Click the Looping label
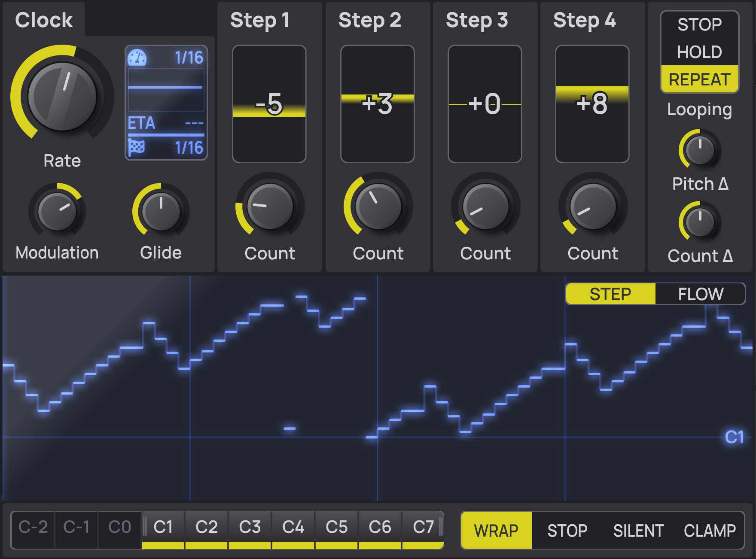The image size is (756, 559). tap(700, 109)
